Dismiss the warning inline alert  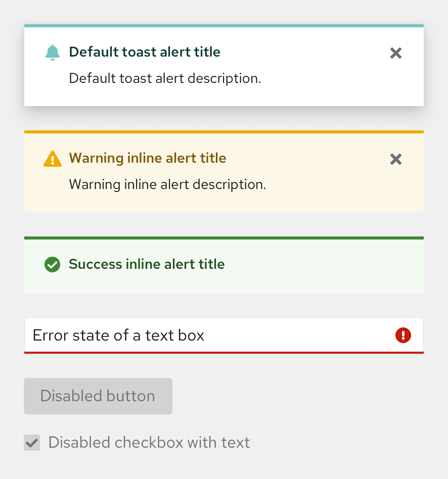(396, 159)
